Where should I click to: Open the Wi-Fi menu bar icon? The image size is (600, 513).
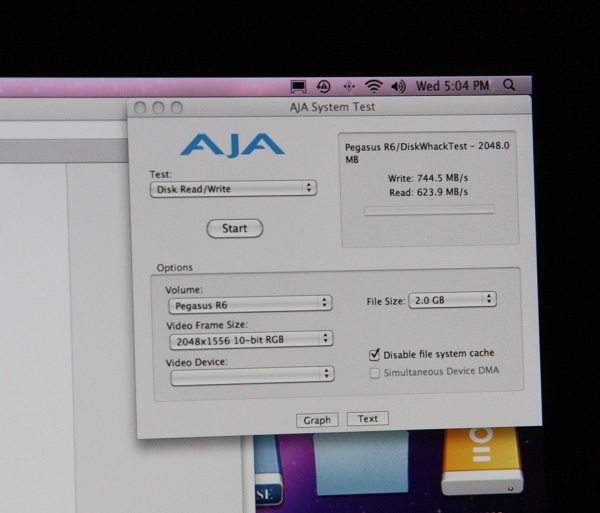pyautogui.click(x=373, y=86)
